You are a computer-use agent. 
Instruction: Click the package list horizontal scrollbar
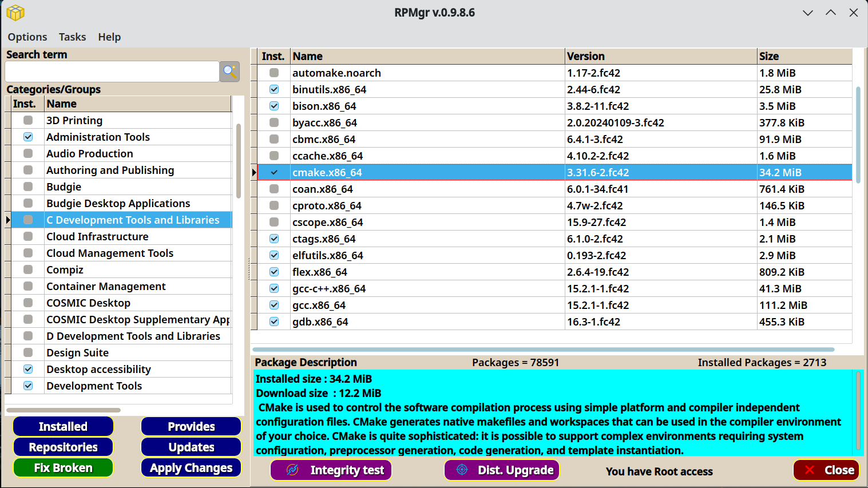click(543, 349)
